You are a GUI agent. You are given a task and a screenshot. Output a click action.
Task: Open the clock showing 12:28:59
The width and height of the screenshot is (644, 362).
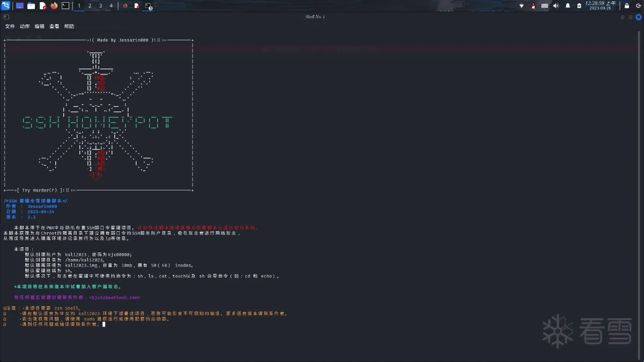[601, 5]
